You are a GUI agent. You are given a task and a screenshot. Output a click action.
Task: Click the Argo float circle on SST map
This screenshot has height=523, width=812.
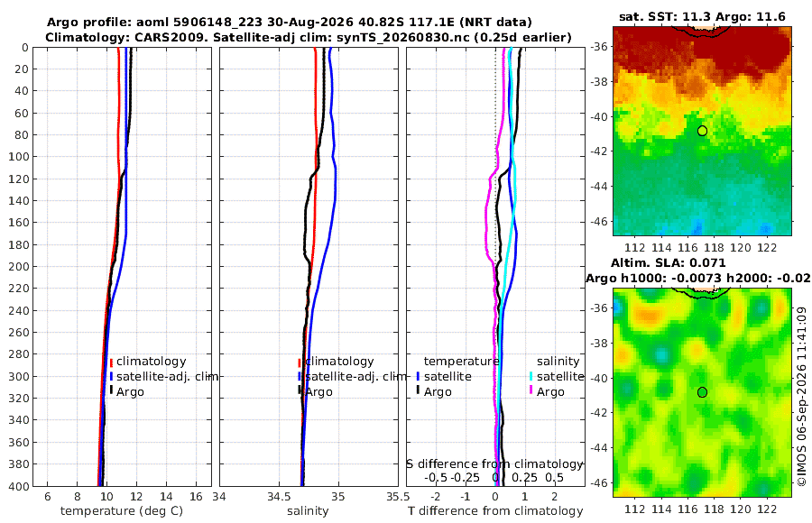pyautogui.click(x=702, y=131)
